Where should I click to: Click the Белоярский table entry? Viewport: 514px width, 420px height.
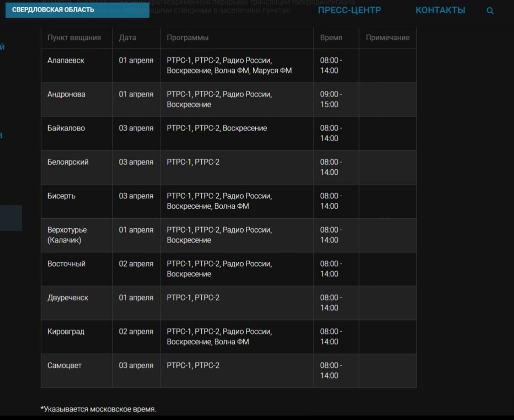click(x=68, y=162)
